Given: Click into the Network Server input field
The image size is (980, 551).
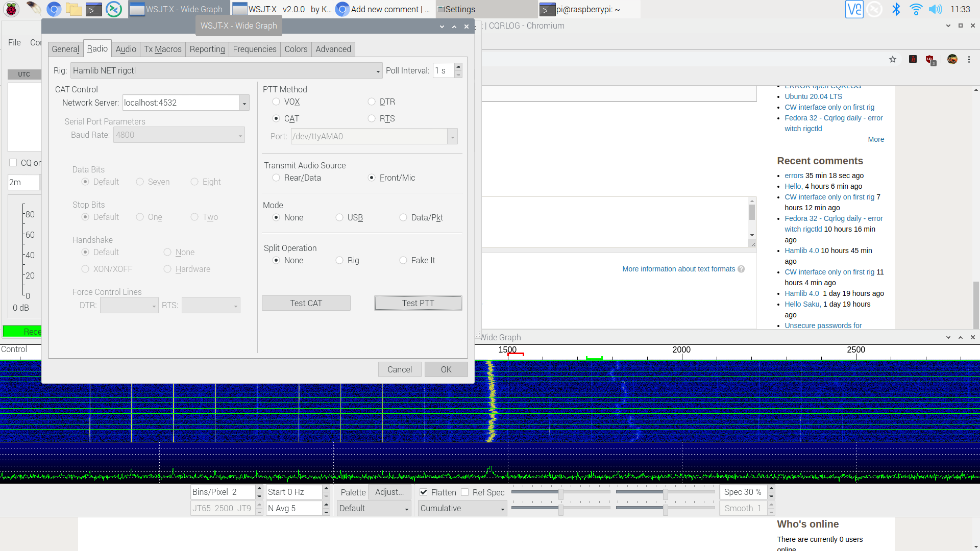Looking at the screenshot, I should coord(181,103).
